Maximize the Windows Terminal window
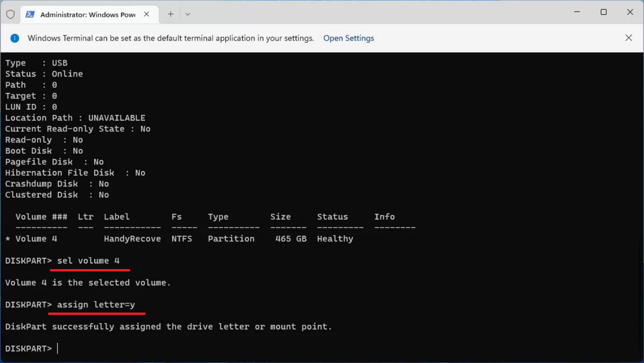Screen dimensions: 644x363 603,13
